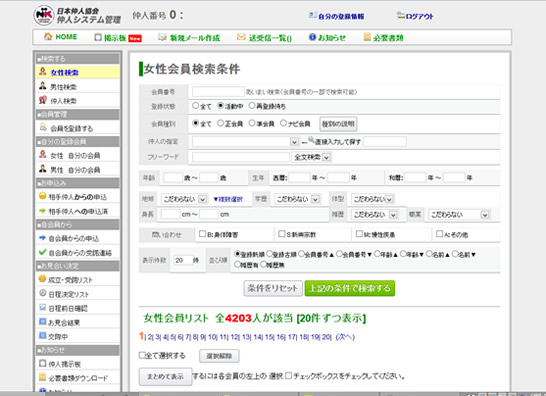Click the お見合結果 icon

pyautogui.click(x=42, y=321)
